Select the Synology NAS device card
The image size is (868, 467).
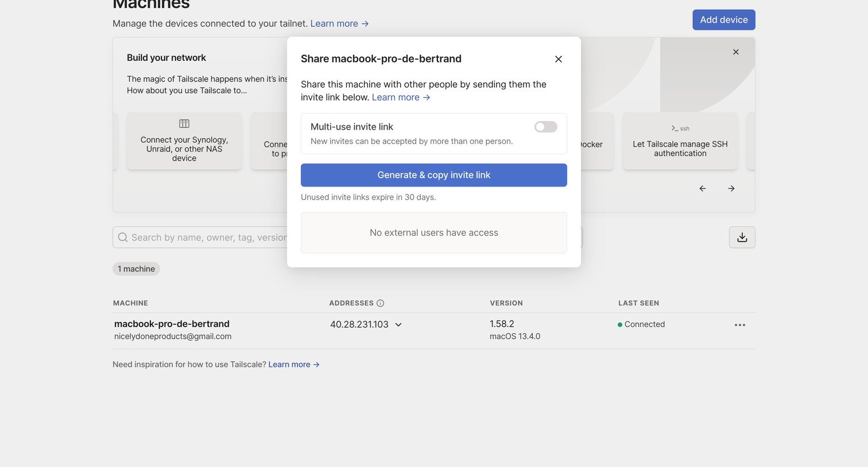[x=184, y=141]
